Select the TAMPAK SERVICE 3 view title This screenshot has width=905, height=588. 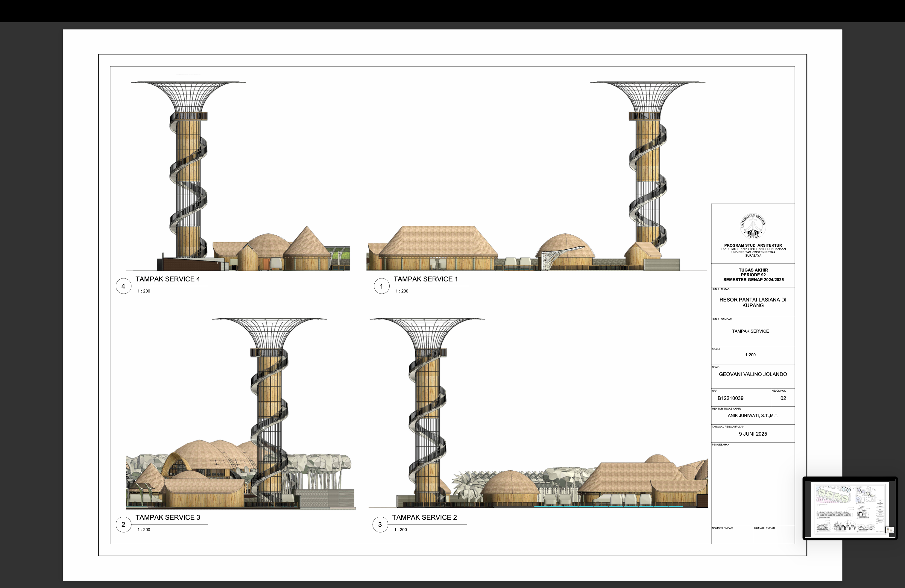[168, 517]
